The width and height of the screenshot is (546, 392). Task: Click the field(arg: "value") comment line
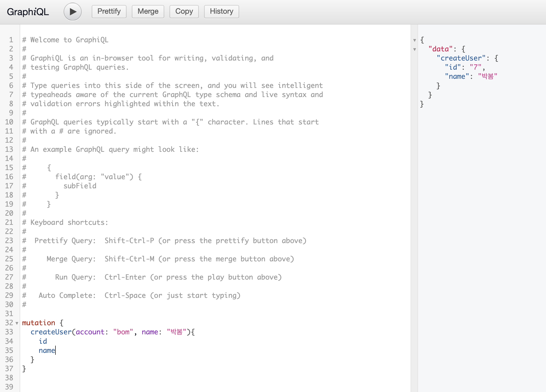pyautogui.click(x=98, y=177)
